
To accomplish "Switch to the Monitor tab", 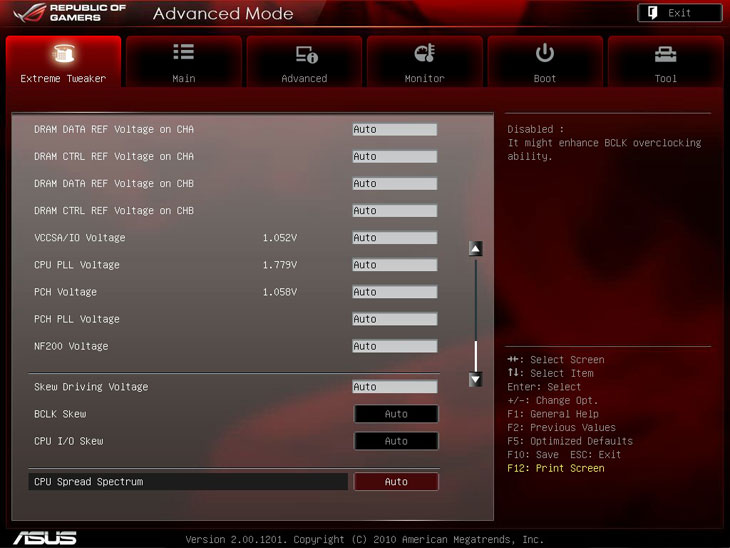I will click(x=424, y=63).
